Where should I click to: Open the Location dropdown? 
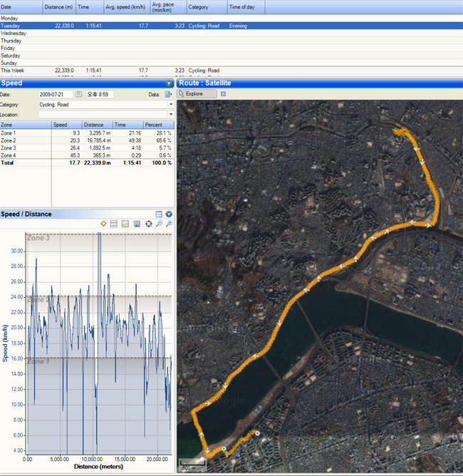click(171, 114)
